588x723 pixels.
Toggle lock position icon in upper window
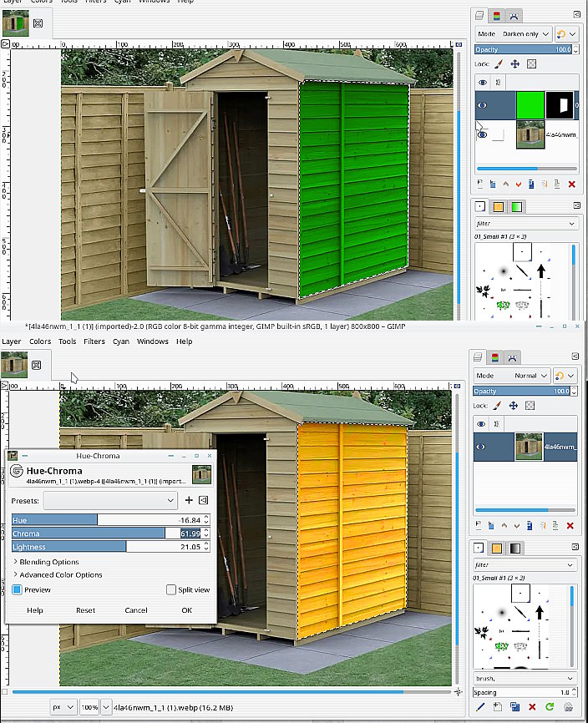point(514,63)
